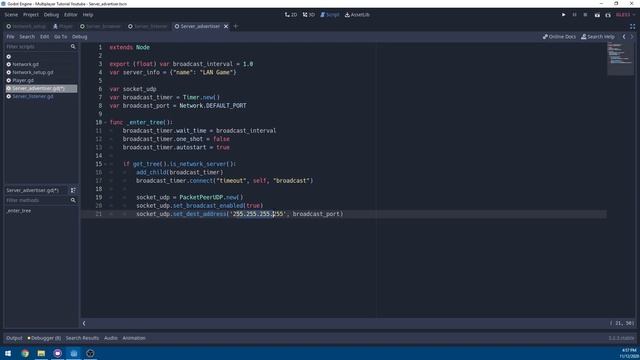This screenshot has width=640, height=360.
Task: Go to next edited document arrow
Action: (x=632, y=37)
